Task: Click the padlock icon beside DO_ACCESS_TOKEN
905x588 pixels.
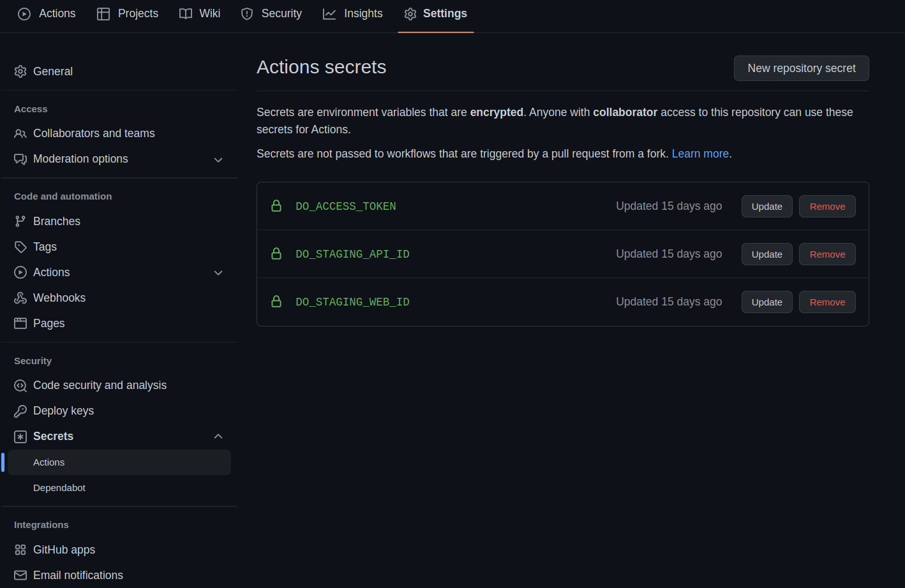Action: (276, 205)
